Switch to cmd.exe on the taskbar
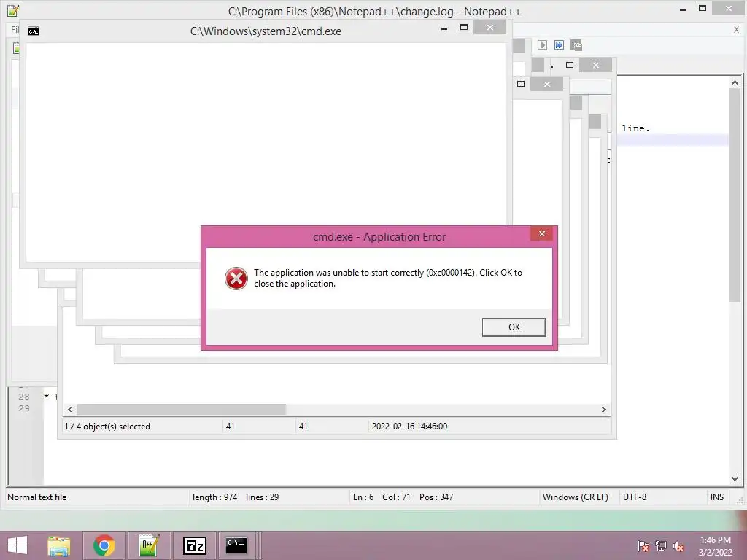The image size is (747, 560). tap(237, 545)
